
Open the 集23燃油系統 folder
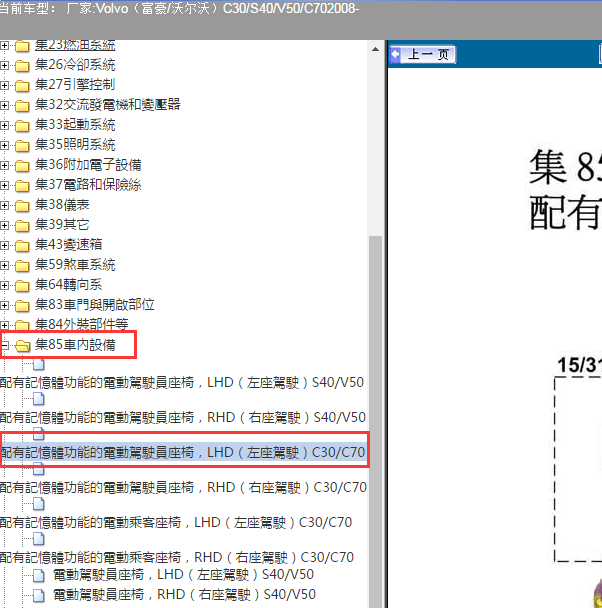(75, 45)
